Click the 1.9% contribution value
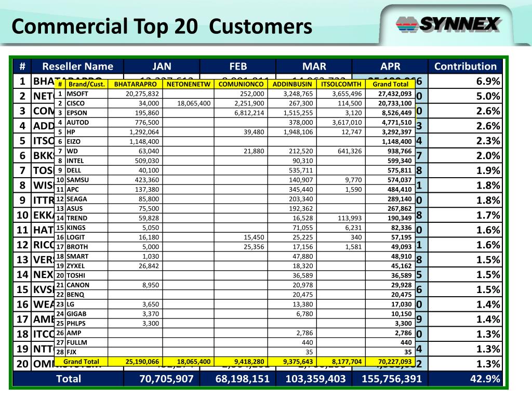This screenshot has height=399, width=532. point(488,170)
